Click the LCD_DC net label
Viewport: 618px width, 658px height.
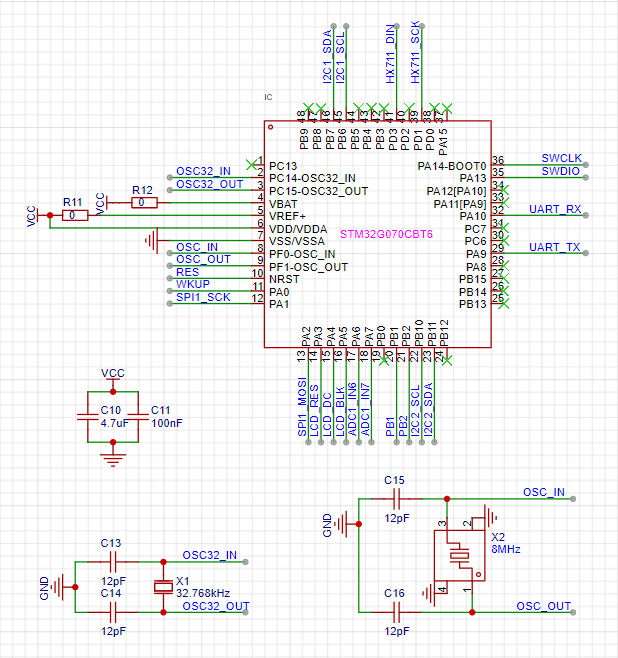pyautogui.click(x=327, y=414)
